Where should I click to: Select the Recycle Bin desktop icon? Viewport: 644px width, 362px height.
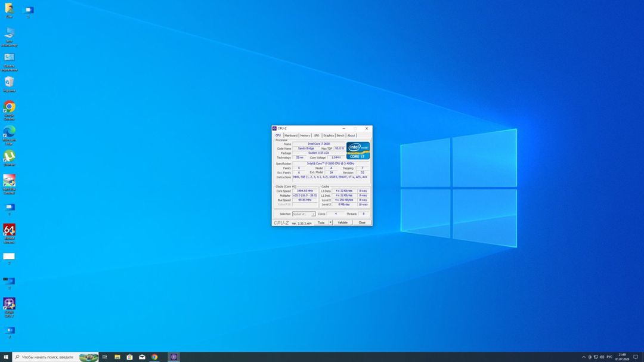point(9,83)
